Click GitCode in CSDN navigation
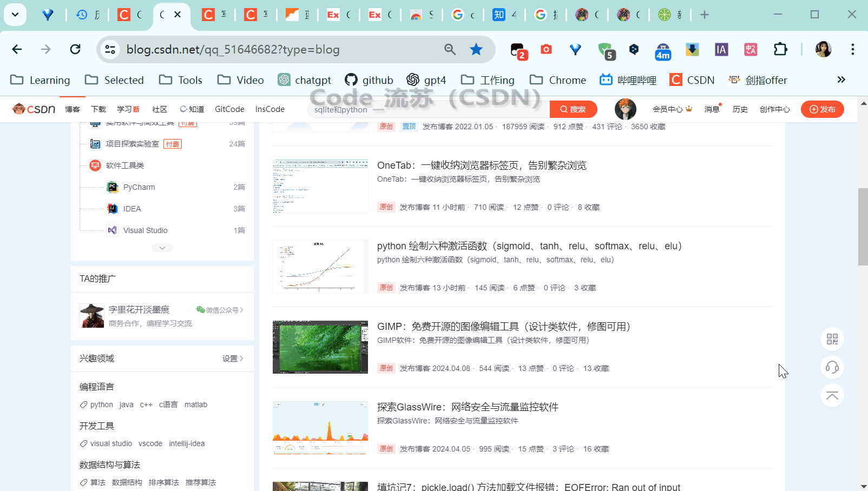Viewport: 868px width, 491px height. pyautogui.click(x=229, y=109)
